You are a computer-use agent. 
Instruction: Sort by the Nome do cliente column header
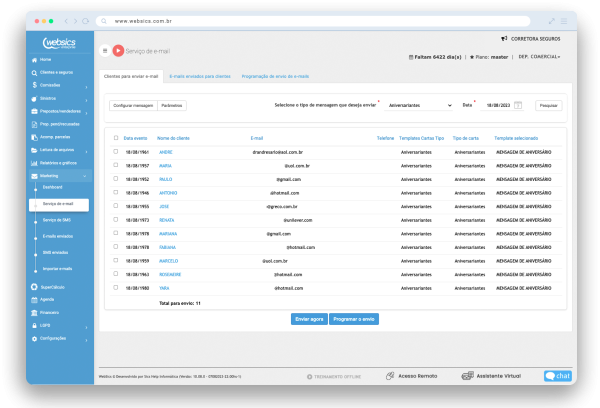[173, 138]
